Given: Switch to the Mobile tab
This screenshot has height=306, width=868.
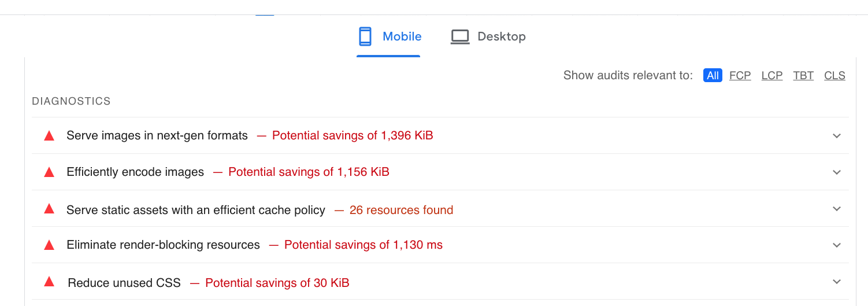Looking at the screenshot, I should point(389,36).
